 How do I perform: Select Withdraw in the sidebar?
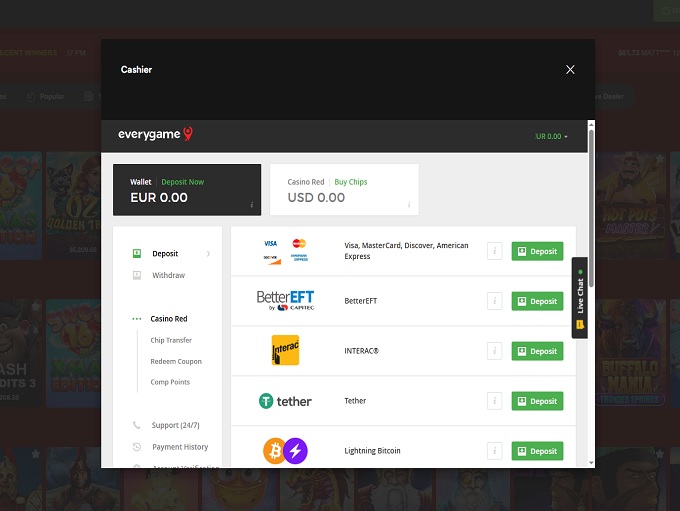(168, 275)
